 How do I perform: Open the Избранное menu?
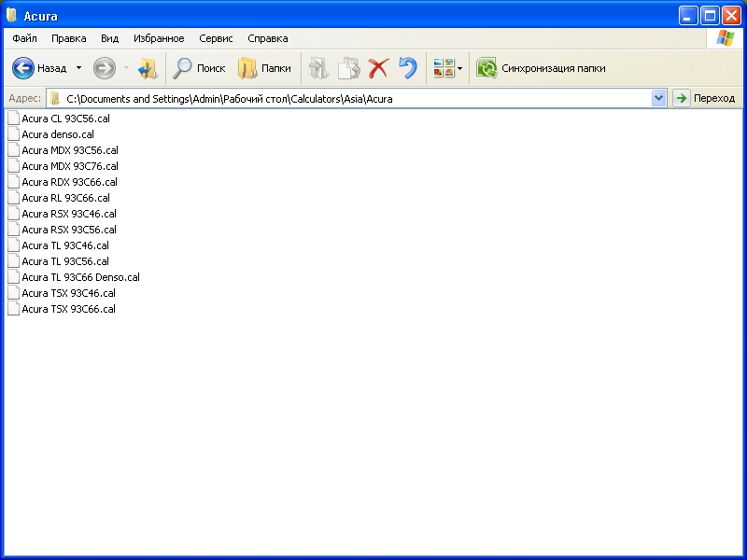(x=159, y=38)
